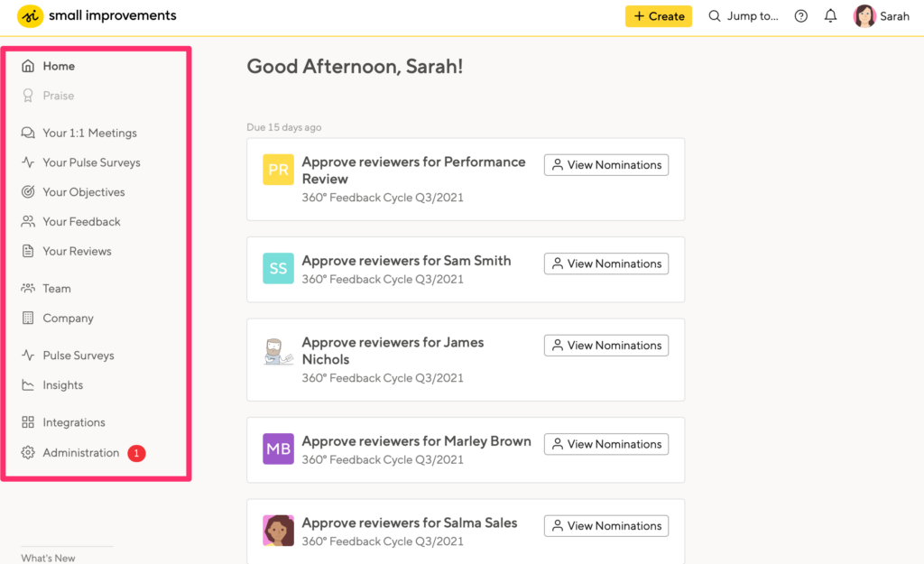Open Pulse Surveys in the lower sidebar
This screenshot has width=924, height=564.
click(x=79, y=356)
